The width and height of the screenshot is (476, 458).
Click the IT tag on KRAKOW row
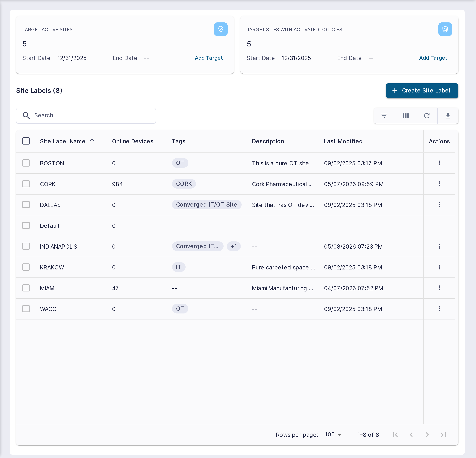coord(178,267)
